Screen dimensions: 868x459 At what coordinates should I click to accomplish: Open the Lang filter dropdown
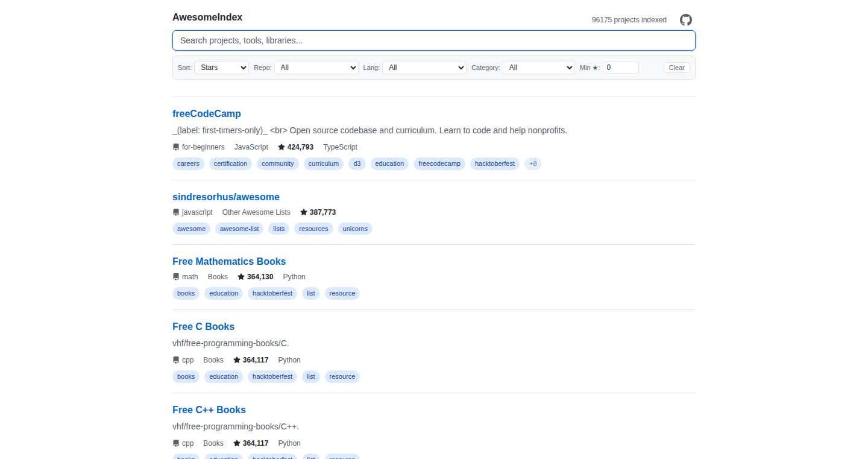pyautogui.click(x=424, y=68)
